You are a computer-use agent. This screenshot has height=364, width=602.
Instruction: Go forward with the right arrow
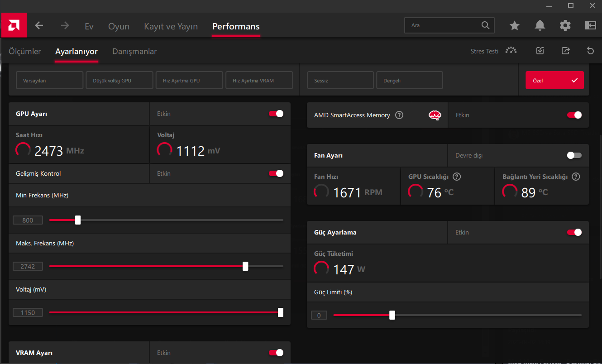pos(65,26)
